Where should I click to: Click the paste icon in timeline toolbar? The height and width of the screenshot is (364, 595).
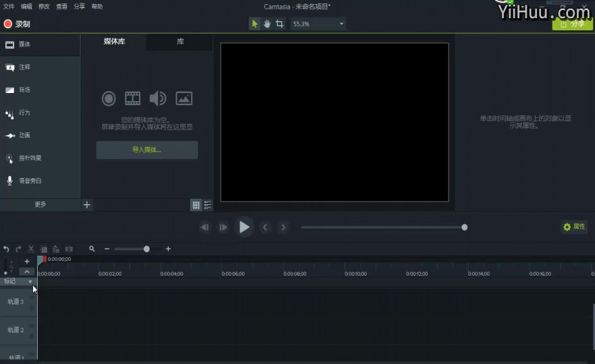(56, 249)
